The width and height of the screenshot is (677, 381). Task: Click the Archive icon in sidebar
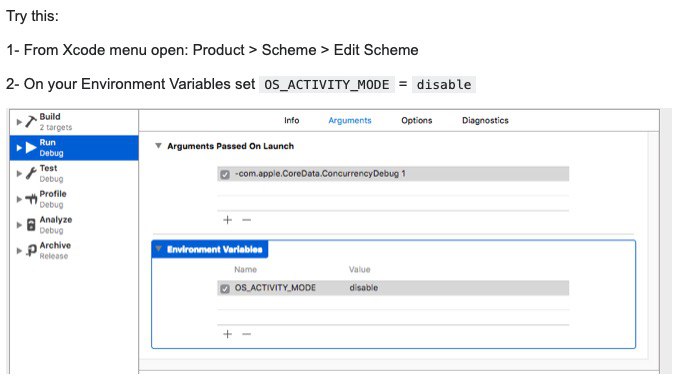(31, 251)
